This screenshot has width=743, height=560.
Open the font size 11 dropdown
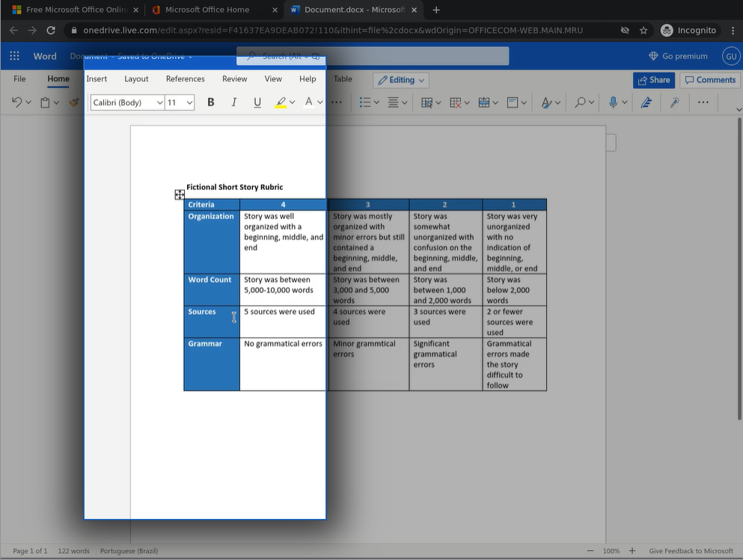click(x=180, y=102)
